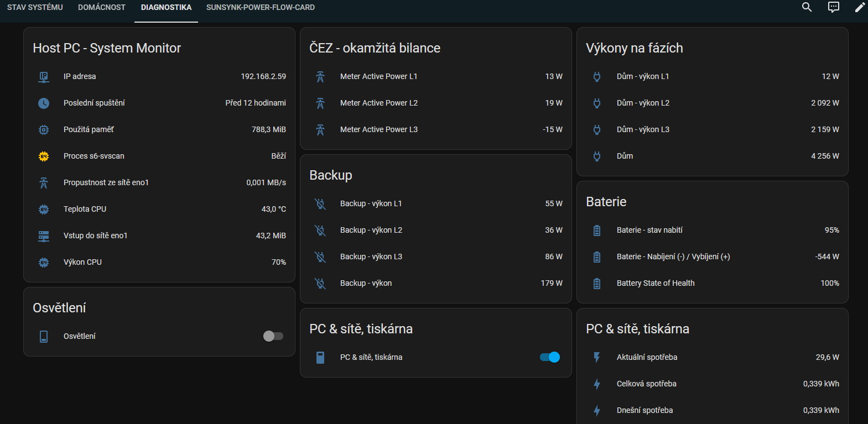This screenshot has height=424, width=868.
Task: Open the Aktuální spotřeba row
Action: [x=647, y=357]
